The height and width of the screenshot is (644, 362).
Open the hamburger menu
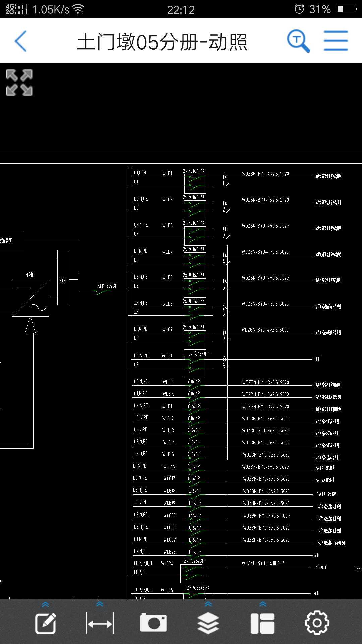pos(336,41)
